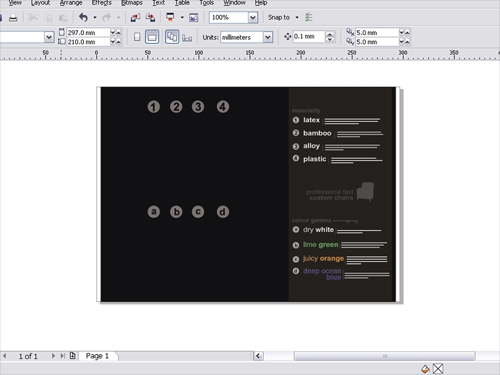Click the Import icon
The image size is (500, 375).
(135, 18)
